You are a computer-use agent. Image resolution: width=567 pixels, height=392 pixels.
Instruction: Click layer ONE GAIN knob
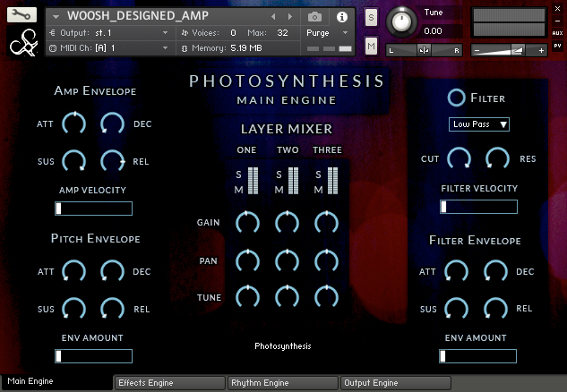tap(247, 223)
